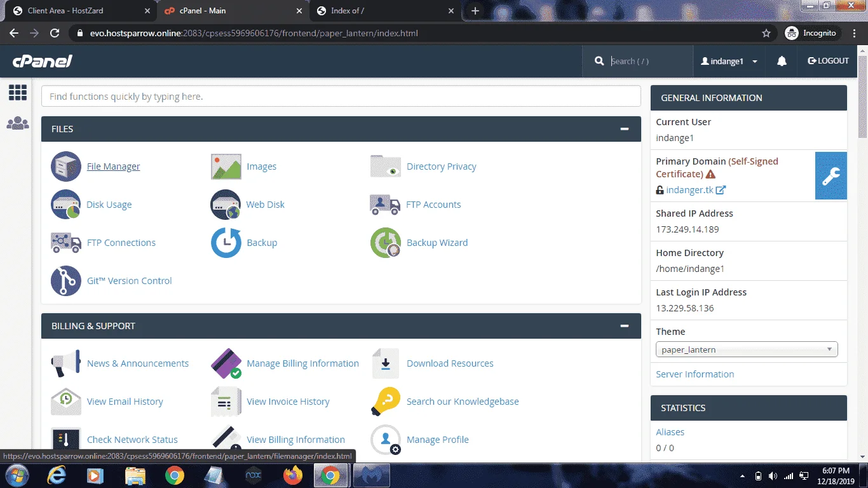Open the Directory Privacy folder icon
This screenshot has height=488, width=868.
pos(386,166)
